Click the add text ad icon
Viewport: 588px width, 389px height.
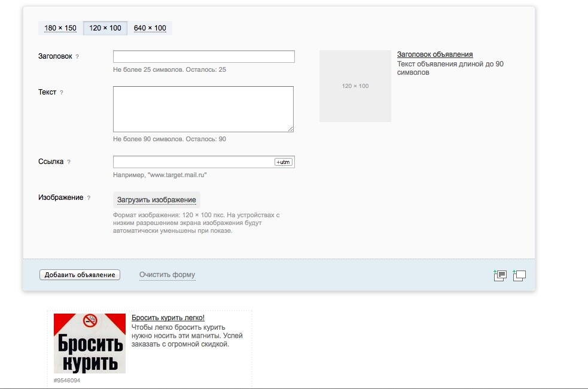point(500,276)
